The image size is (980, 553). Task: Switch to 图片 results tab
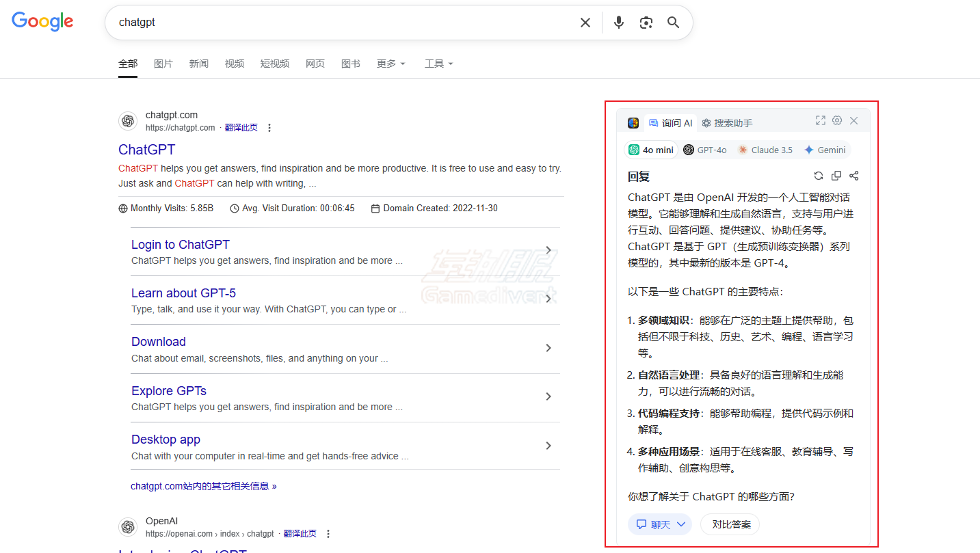click(163, 64)
